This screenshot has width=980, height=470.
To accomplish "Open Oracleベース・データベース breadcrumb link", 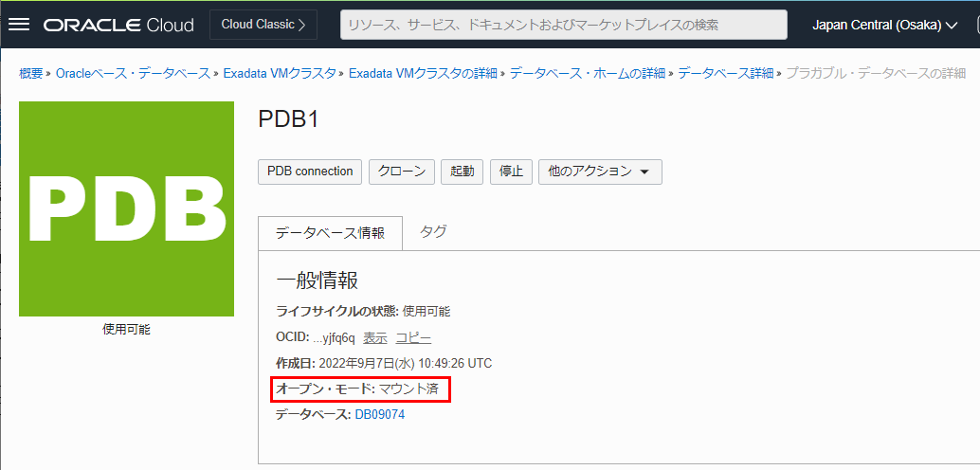I will (133, 73).
